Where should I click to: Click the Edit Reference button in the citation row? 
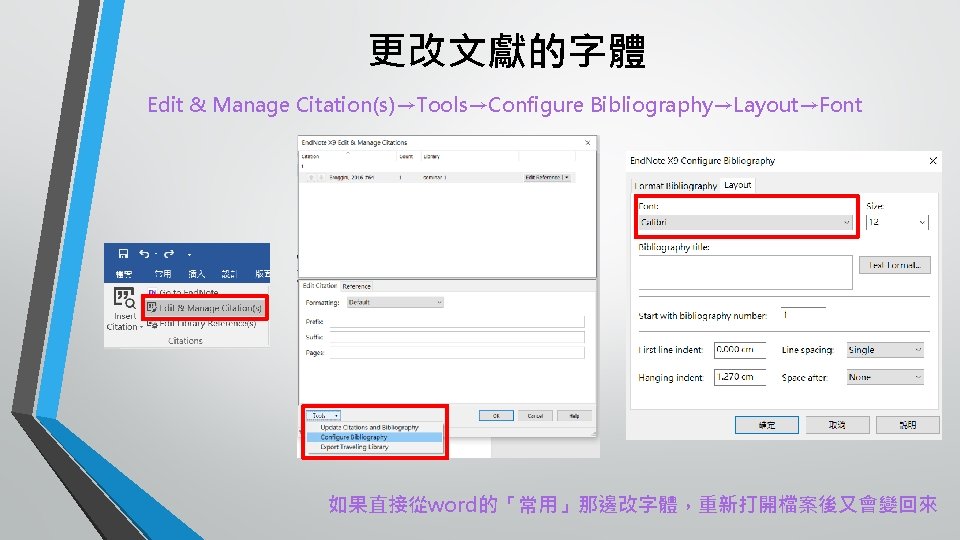point(542,178)
